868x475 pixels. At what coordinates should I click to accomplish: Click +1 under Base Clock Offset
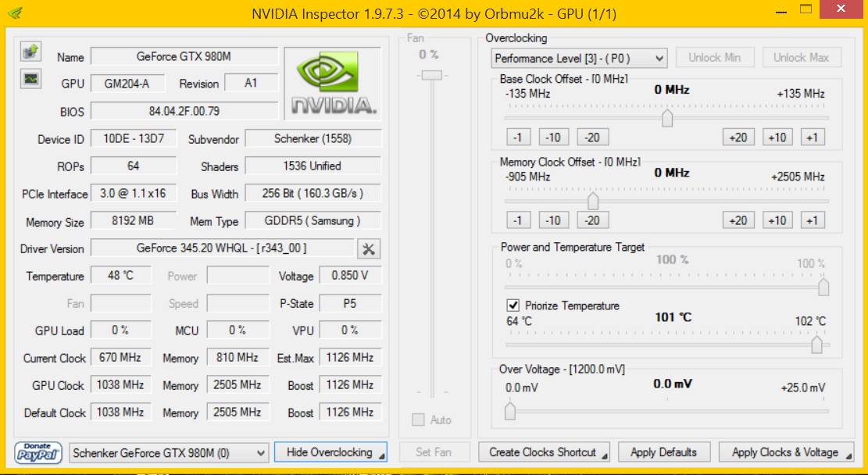point(813,137)
